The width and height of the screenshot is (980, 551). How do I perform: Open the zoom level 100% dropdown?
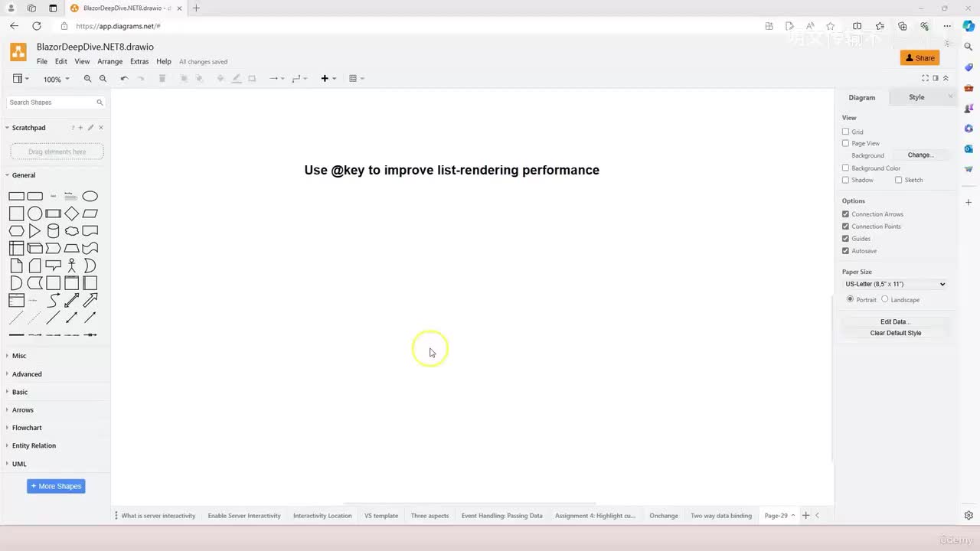pyautogui.click(x=56, y=79)
